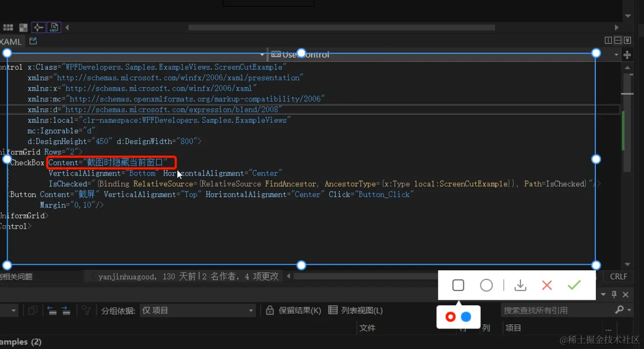This screenshot has height=349, width=644.
Task: Click the right-middle selection resize handle
Action: 596,159
